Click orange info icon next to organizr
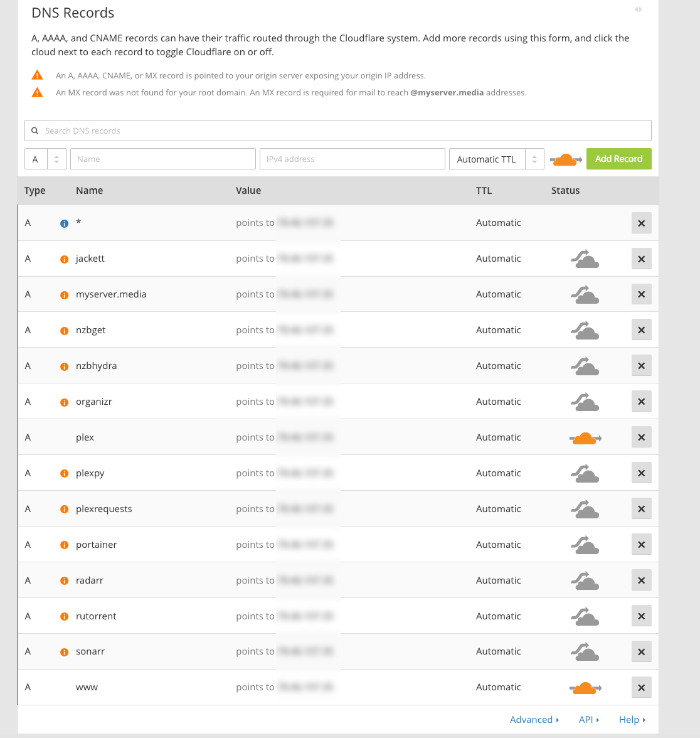The height and width of the screenshot is (738, 700). (x=65, y=402)
